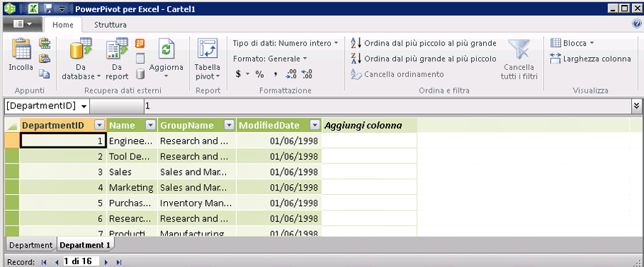Select the DepartmentID cell with value 6
This screenshot has height=267, width=644.
tap(63, 218)
